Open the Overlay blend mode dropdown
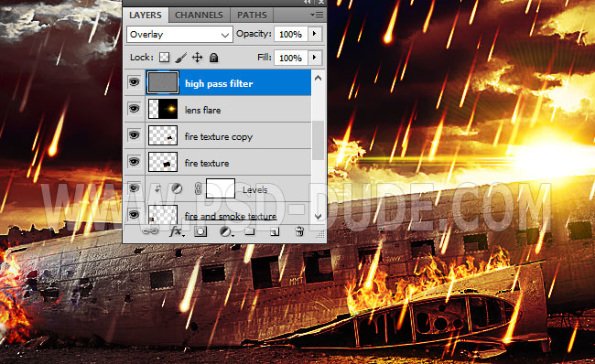The width and height of the screenshot is (595, 364). pyautogui.click(x=179, y=35)
